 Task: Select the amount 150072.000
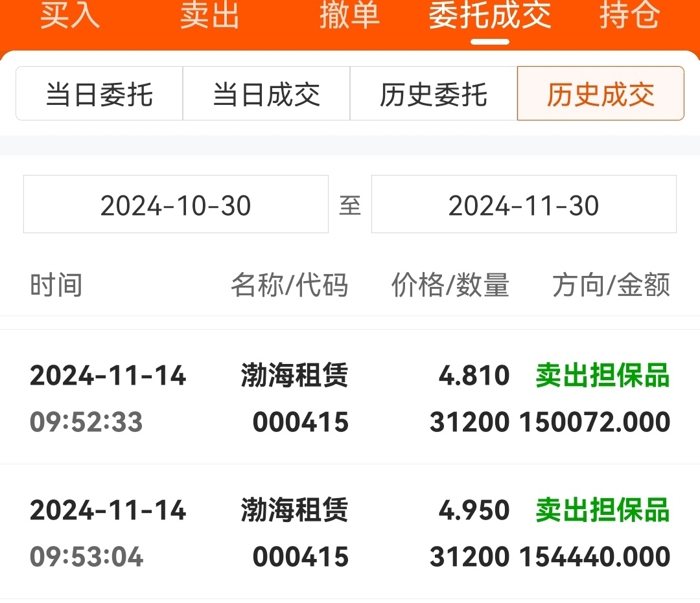[594, 422]
